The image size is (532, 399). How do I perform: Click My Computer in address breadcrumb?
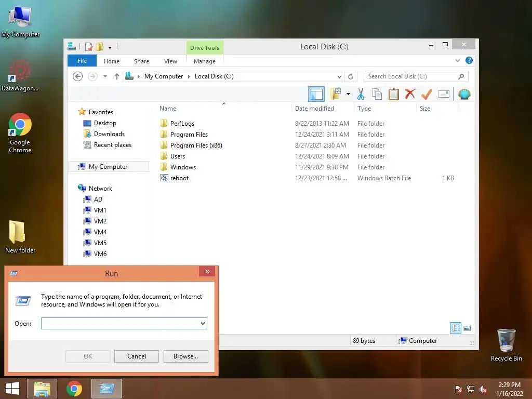pos(164,76)
